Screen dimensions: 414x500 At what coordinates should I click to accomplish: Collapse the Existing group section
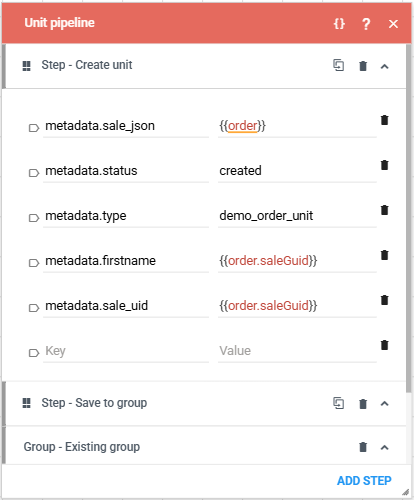[x=385, y=447]
